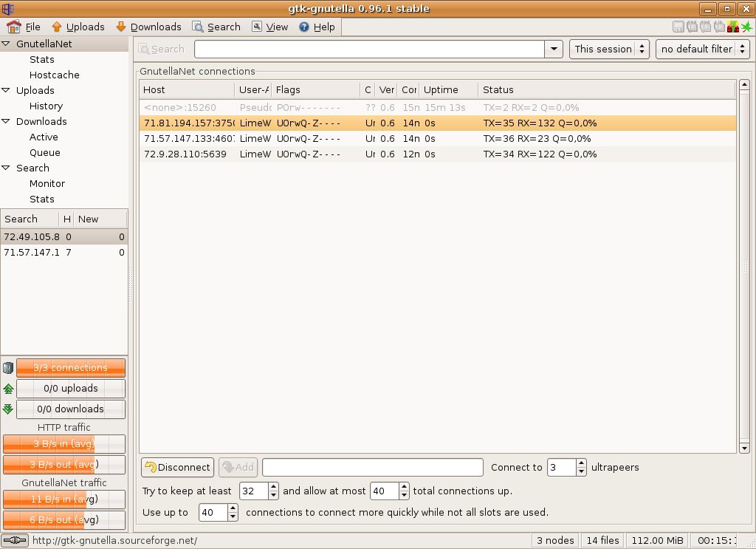The height and width of the screenshot is (549, 756).
Task: Open the File menu
Action: 32,27
